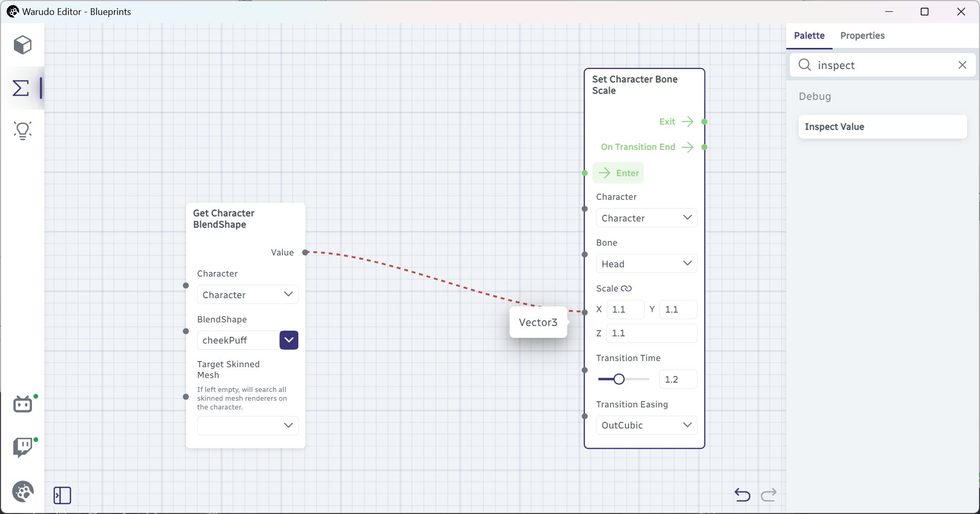
Task: Open Character dropdown in Get Character BlendShape
Action: click(248, 295)
